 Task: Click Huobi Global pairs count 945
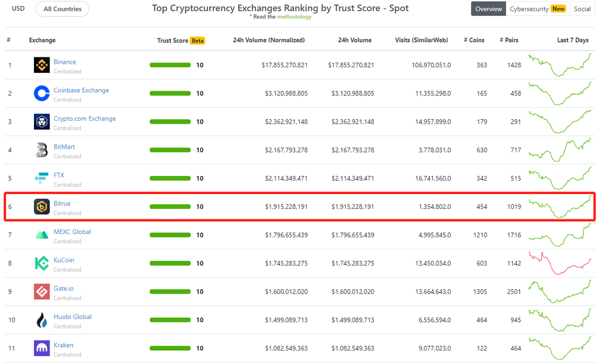point(515,320)
